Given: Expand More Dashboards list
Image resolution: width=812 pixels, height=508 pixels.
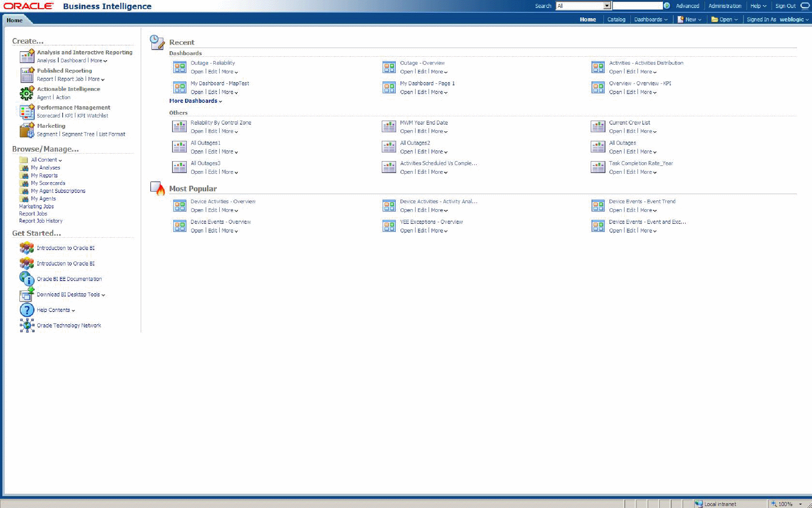Looking at the screenshot, I should (x=195, y=101).
